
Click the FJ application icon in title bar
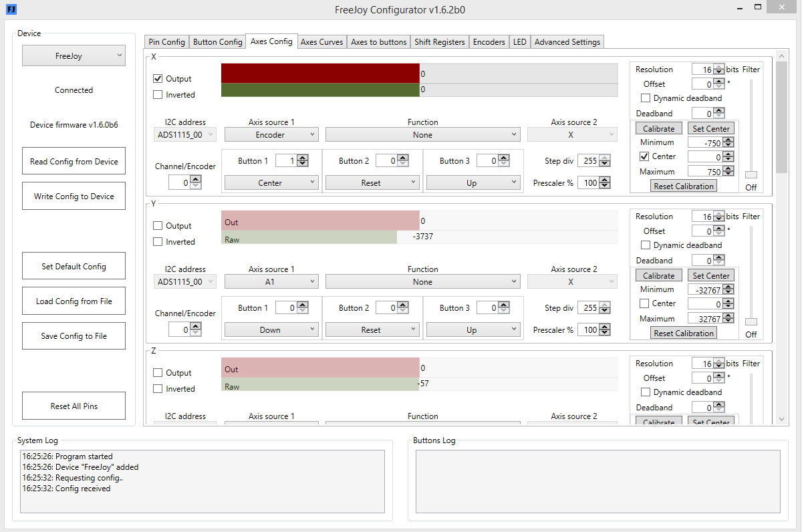(11, 10)
